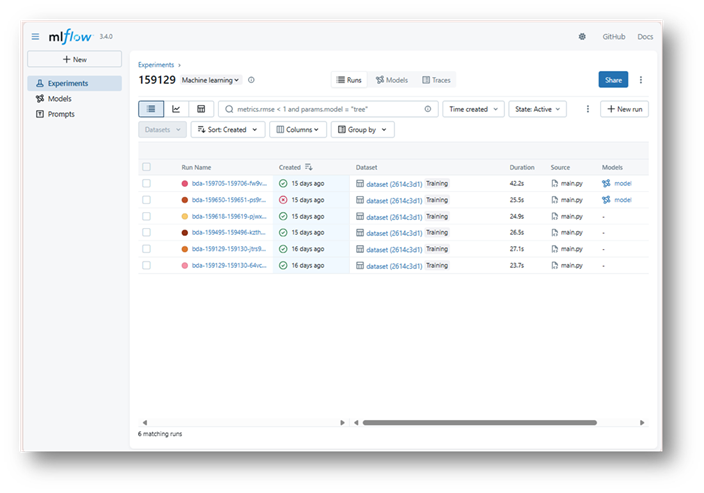Screen dimensions: 704x493
Task: Click left pane scroll-right arrow
Action: pyautogui.click(x=342, y=423)
